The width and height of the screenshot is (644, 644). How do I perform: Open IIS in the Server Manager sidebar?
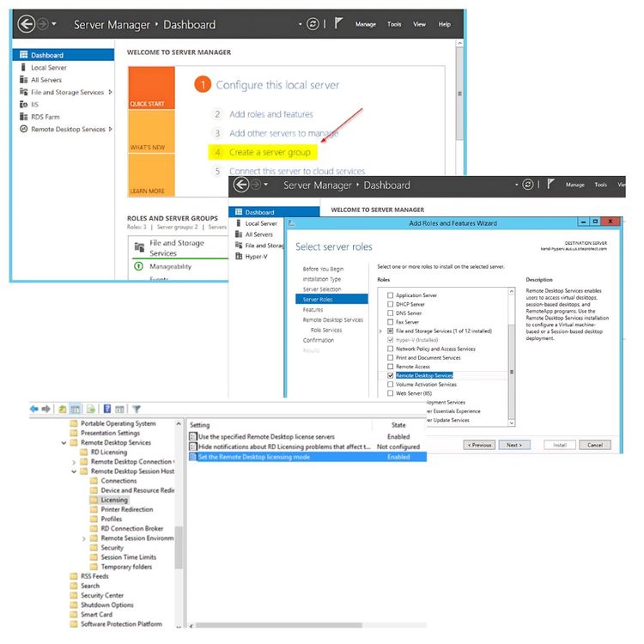pos(35,105)
